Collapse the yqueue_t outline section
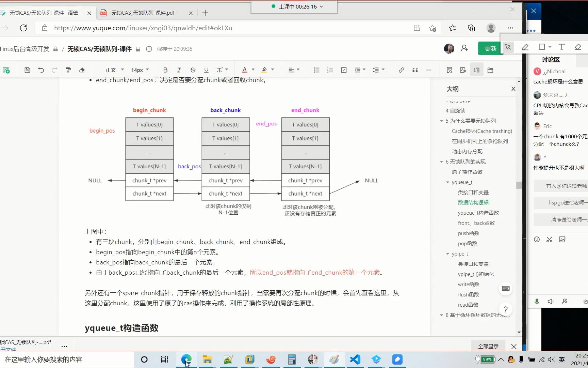This screenshot has width=588, height=368. 447,182
